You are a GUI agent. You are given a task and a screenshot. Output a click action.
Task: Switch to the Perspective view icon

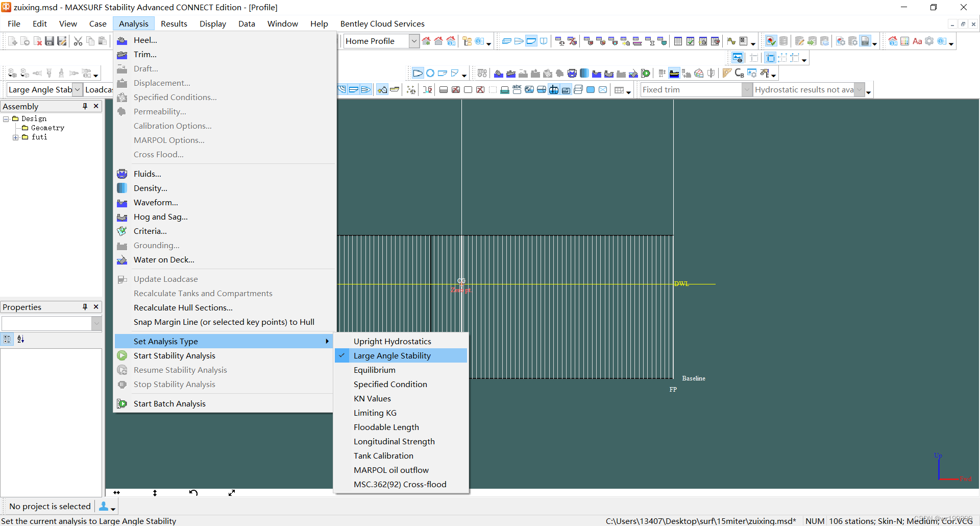pos(507,41)
